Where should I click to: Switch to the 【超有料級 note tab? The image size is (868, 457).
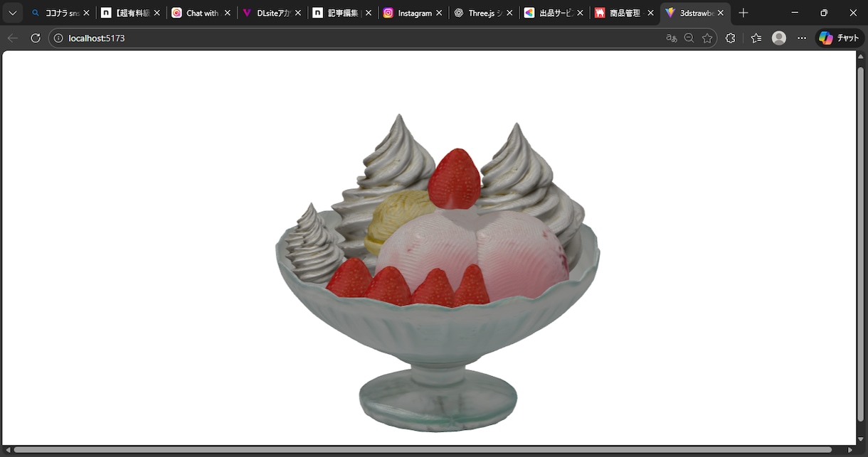[131, 13]
